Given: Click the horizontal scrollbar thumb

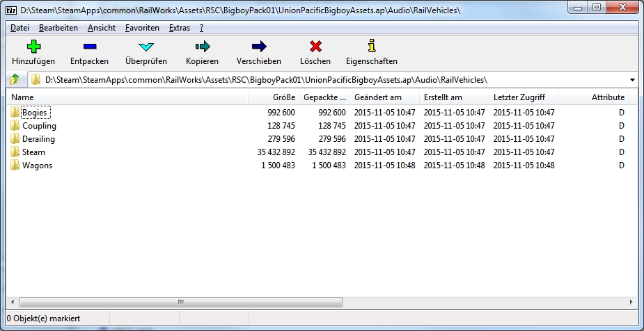Looking at the screenshot, I should [181, 302].
